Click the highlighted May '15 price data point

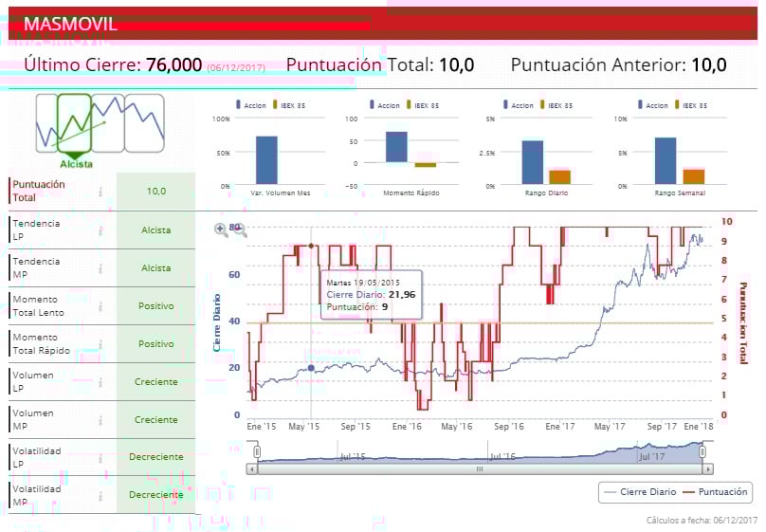point(311,368)
